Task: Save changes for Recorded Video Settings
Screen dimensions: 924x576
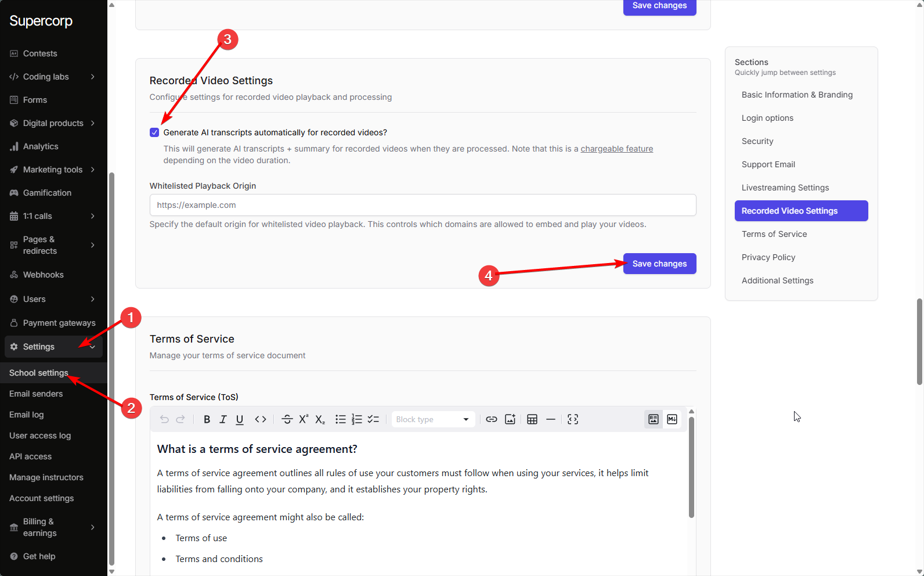Action: pos(659,264)
